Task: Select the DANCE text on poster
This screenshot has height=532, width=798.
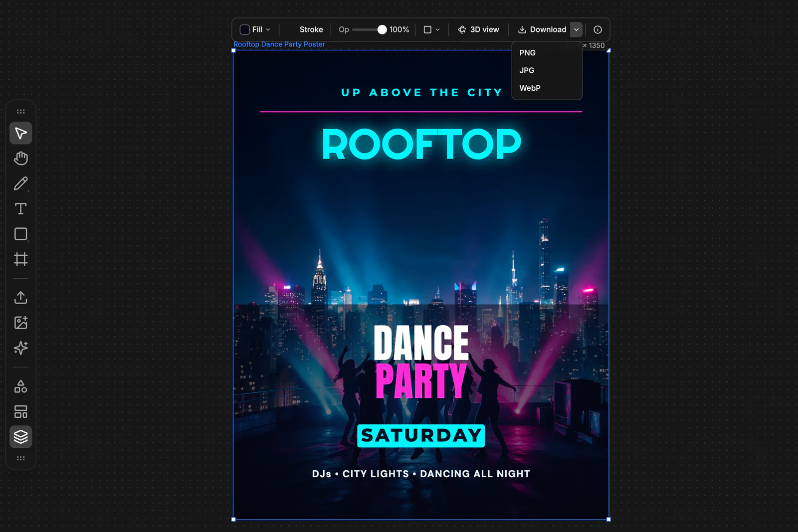Action: [421, 343]
